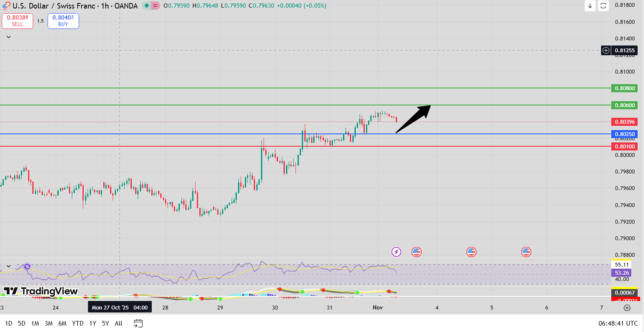
Task: Open the go-to-date calendar icon
Action: click(138, 323)
